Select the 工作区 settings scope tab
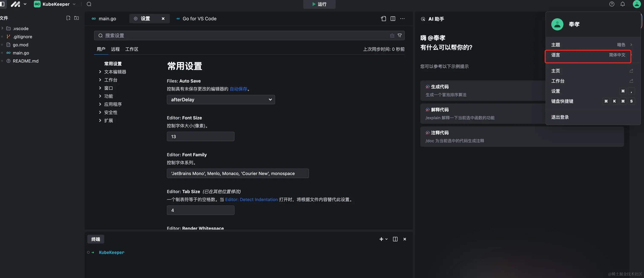The width and height of the screenshot is (644, 278). (x=132, y=49)
